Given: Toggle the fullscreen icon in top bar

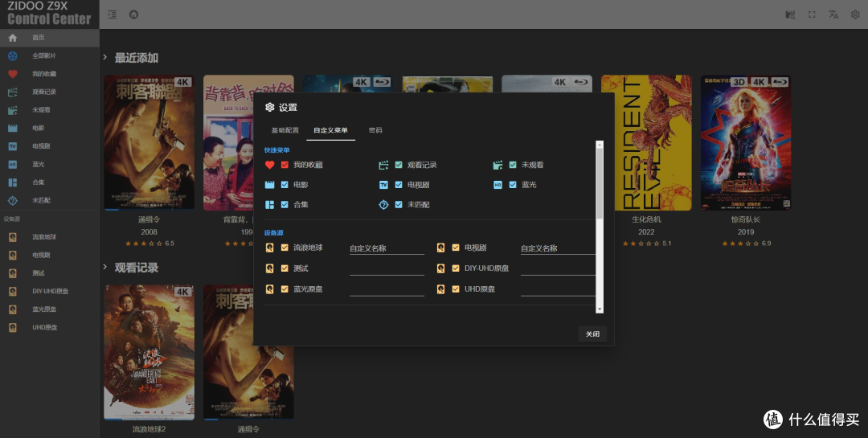Looking at the screenshot, I should (812, 15).
